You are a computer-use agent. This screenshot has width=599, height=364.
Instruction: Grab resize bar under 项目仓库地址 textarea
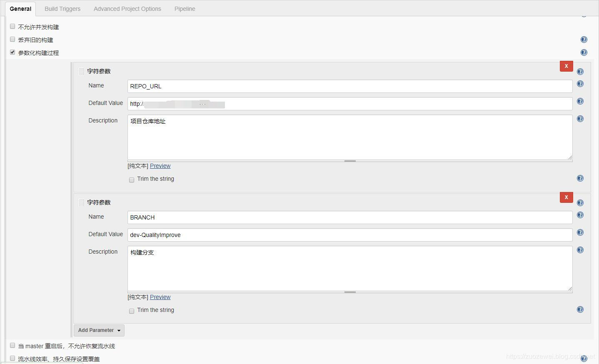[x=350, y=161]
